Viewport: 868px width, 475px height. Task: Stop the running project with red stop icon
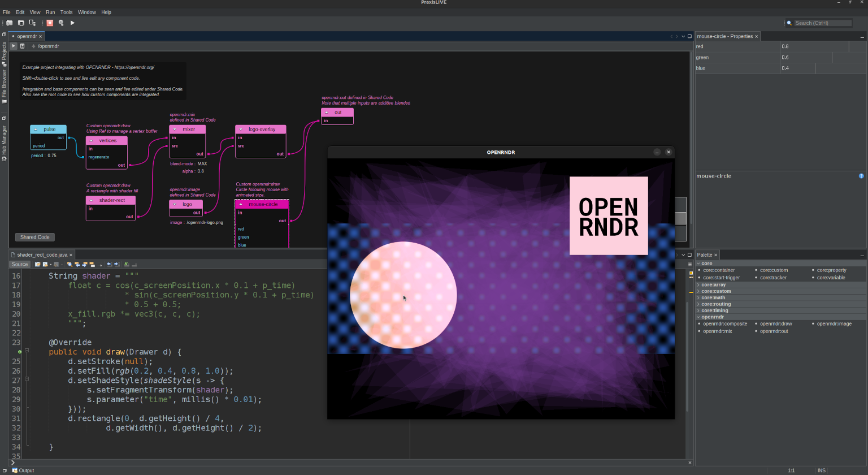point(50,23)
